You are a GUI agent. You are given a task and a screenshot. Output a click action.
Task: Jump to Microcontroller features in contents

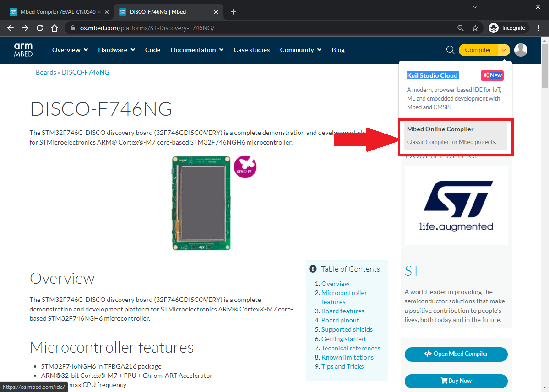[344, 297]
